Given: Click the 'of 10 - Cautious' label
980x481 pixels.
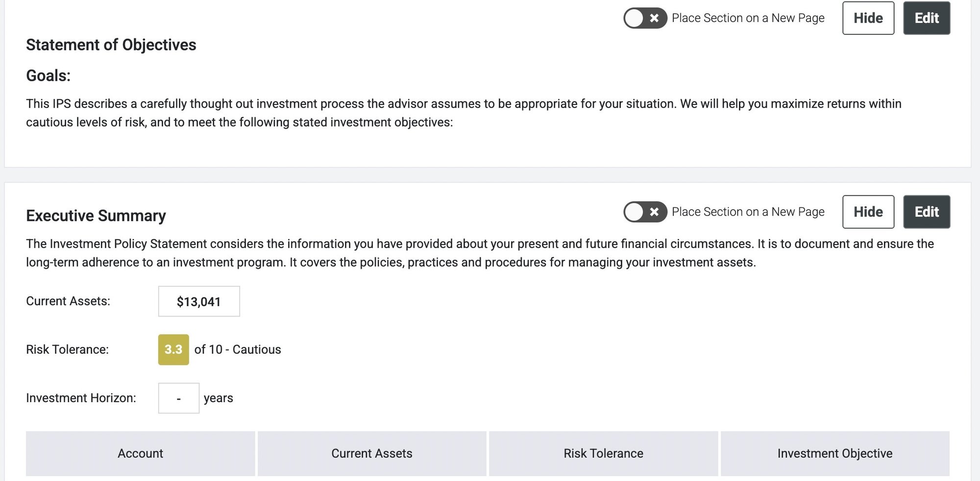Looking at the screenshot, I should (x=238, y=350).
